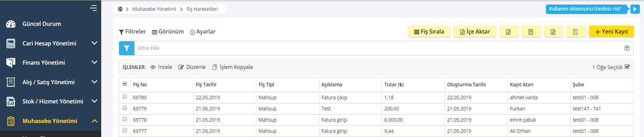
Task: Click the Güncel Durum dashboard gauge icon
Action: [x=11, y=24]
